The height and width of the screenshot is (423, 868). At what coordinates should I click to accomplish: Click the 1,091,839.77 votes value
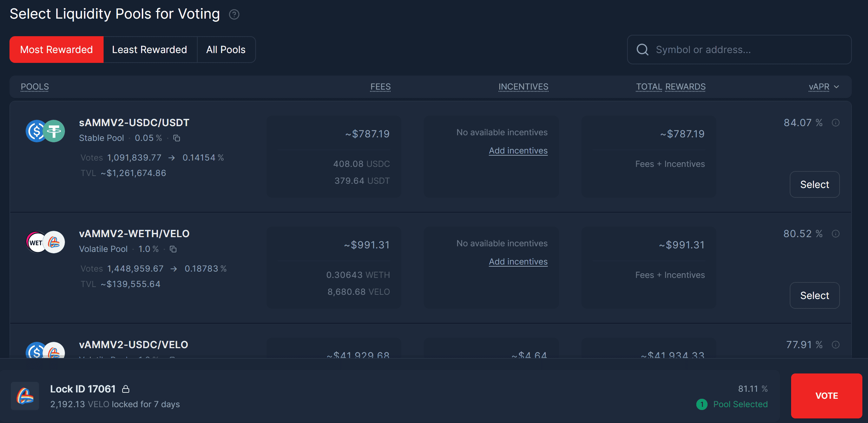coord(134,158)
